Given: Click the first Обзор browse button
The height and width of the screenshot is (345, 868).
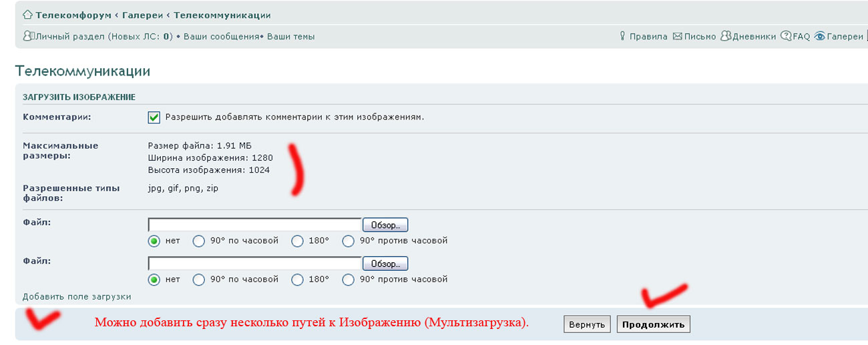Looking at the screenshot, I should click(385, 226).
